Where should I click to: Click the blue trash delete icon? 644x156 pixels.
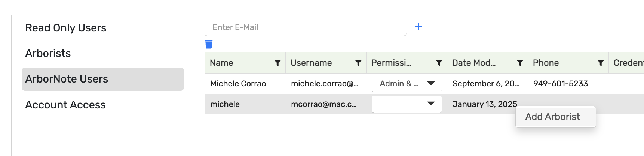[x=209, y=44]
